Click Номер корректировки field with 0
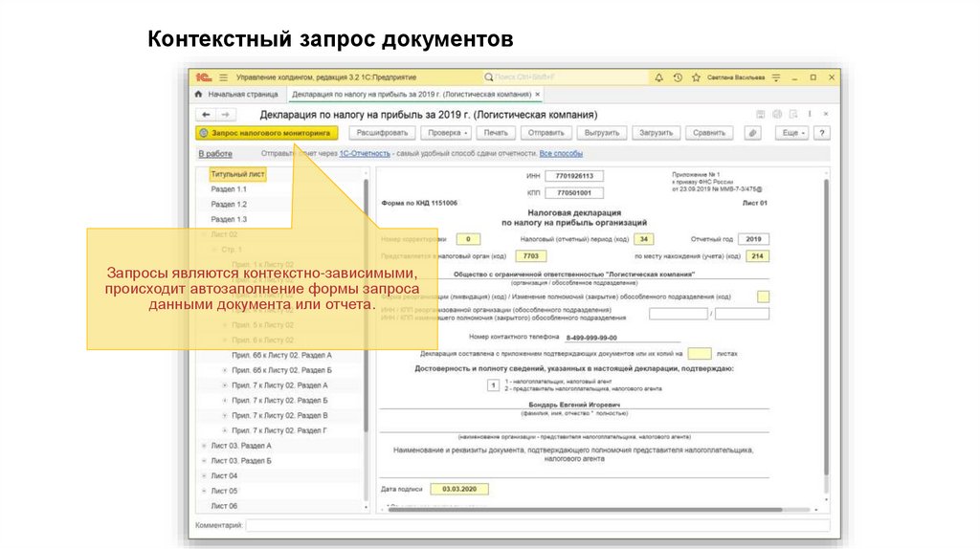Screen dimensions: 980x549 pyautogui.click(x=468, y=239)
